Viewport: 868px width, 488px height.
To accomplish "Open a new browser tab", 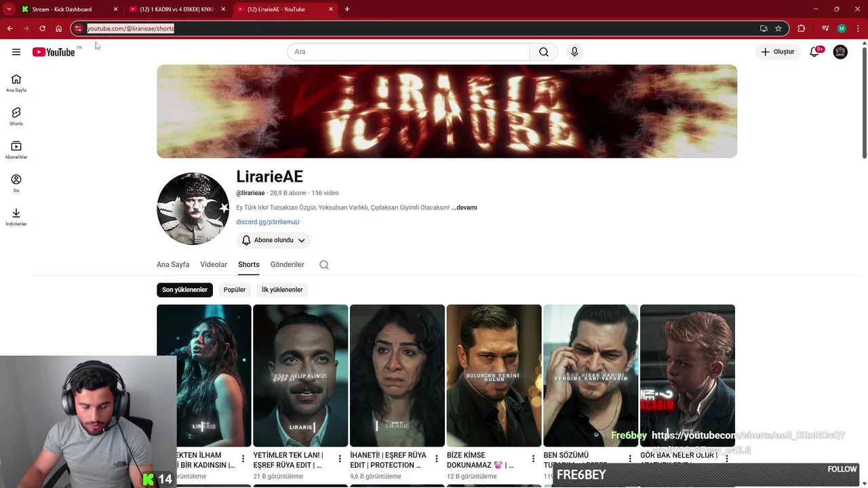I will point(347,9).
